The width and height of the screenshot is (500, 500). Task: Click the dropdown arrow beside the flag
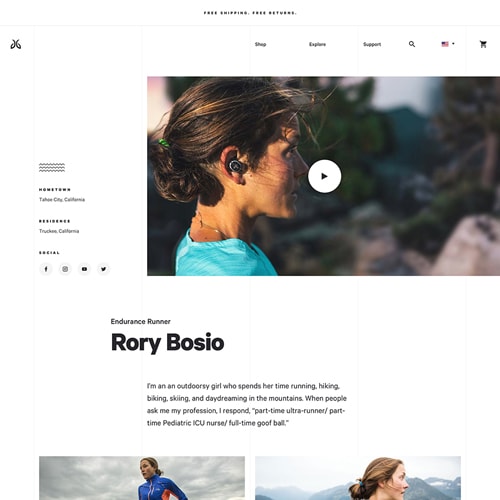453,44
